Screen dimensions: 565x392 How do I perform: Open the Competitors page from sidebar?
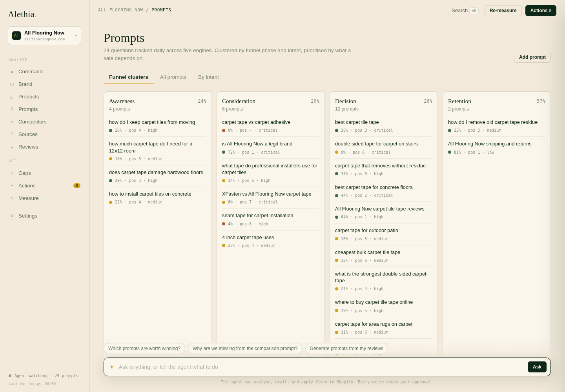coord(44,122)
